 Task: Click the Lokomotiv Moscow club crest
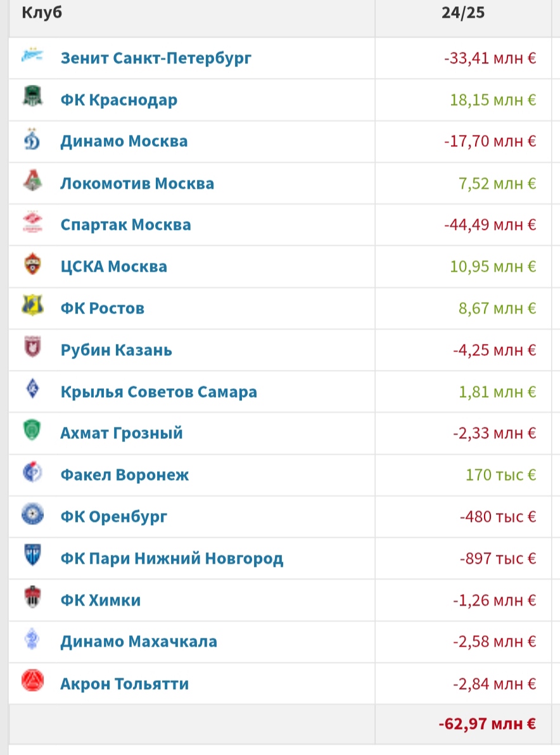pyautogui.click(x=32, y=181)
